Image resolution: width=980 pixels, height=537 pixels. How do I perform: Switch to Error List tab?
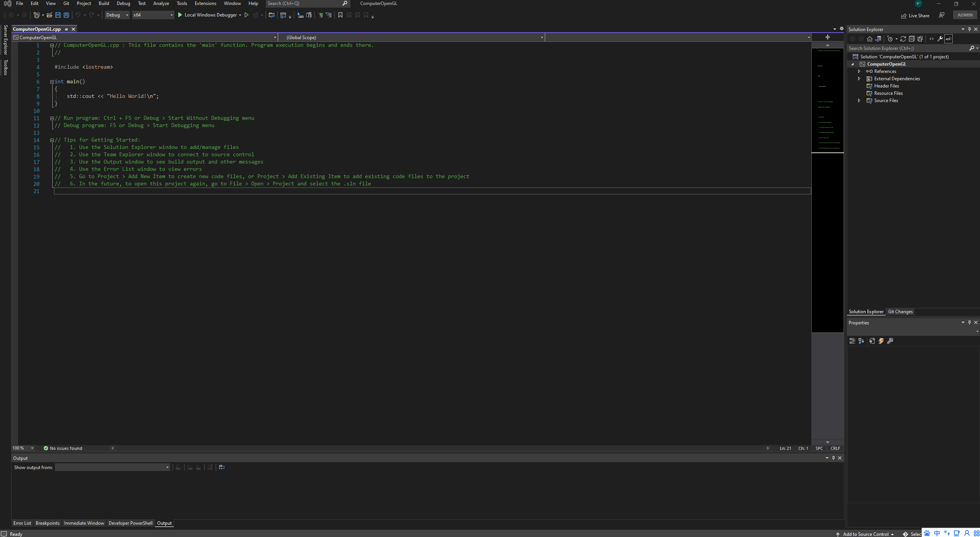(22, 523)
